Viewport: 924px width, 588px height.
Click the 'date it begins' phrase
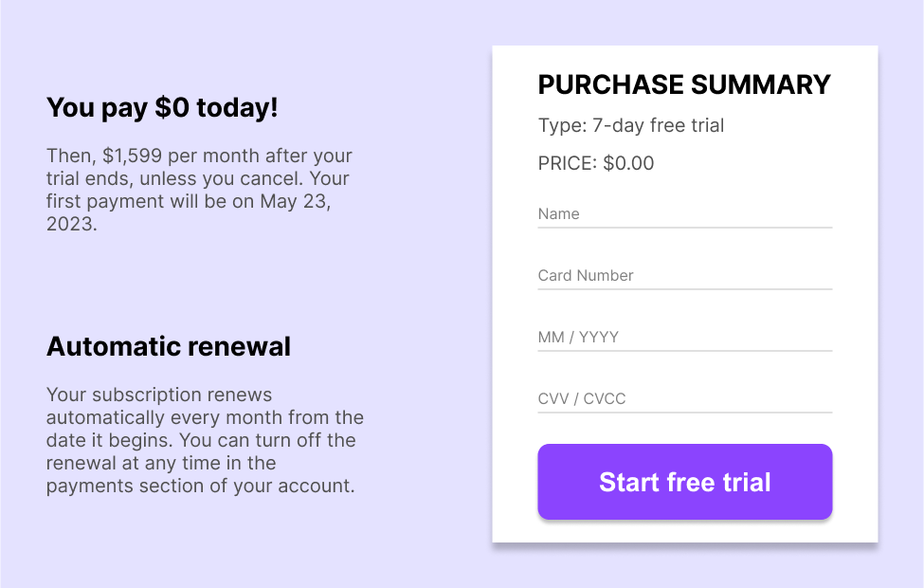click(110, 441)
